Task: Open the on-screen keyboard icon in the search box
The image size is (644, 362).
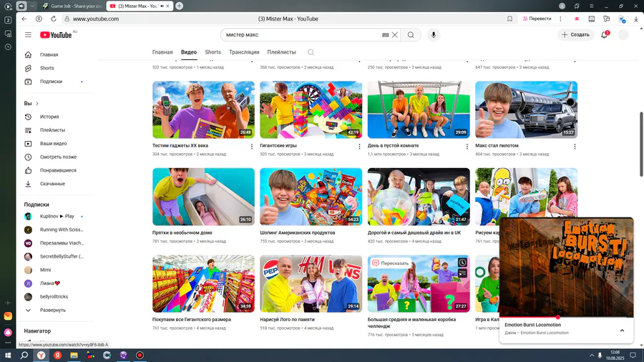Action: pyautogui.click(x=385, y=35)
